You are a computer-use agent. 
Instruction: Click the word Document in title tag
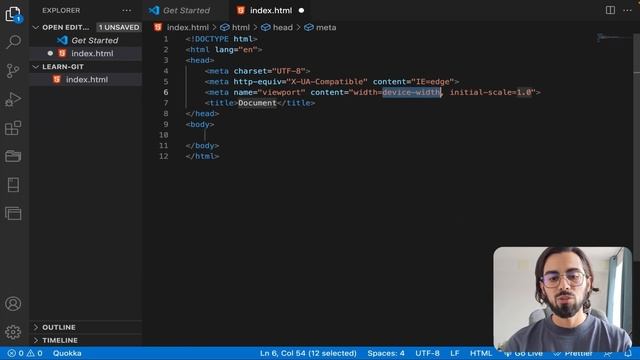pos(257,103)
